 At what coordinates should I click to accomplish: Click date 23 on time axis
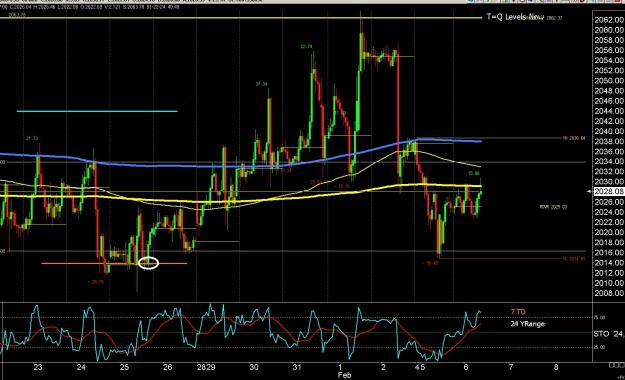coord(37,367)
